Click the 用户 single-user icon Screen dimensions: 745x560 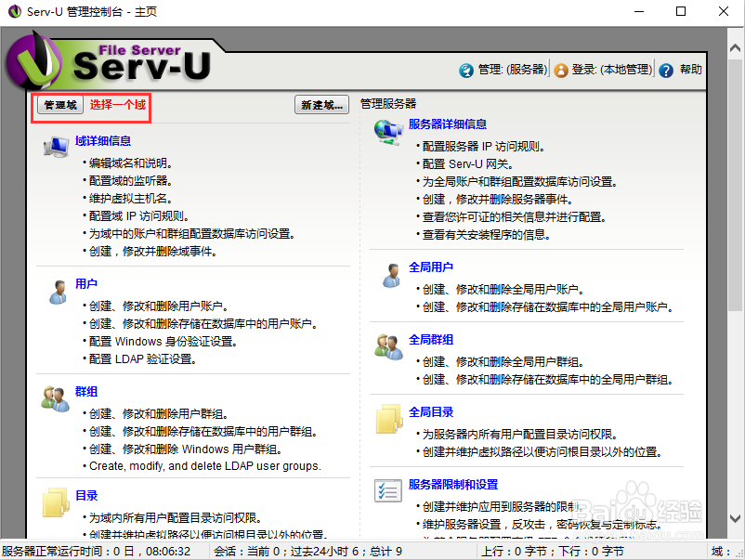(x=58, y=290)
